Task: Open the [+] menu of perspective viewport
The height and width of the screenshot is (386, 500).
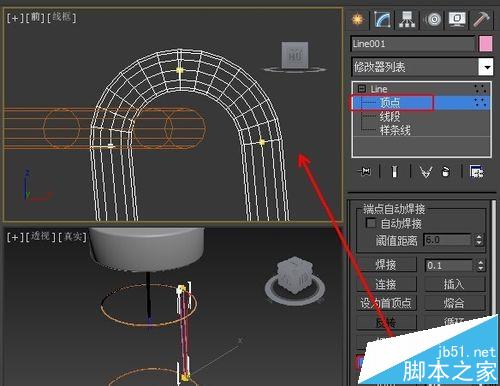Action: click(x=15, y=237)
